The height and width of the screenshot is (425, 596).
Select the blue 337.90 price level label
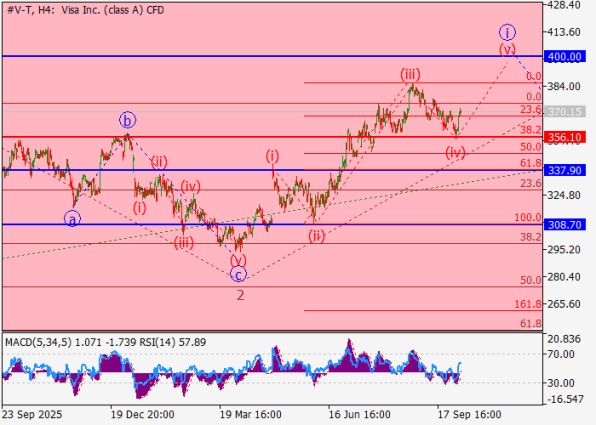[x=564, y=170]
